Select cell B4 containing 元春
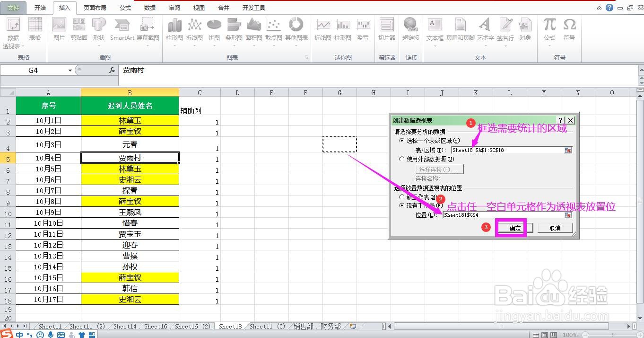Screen dimensions: 644x338 130,144
